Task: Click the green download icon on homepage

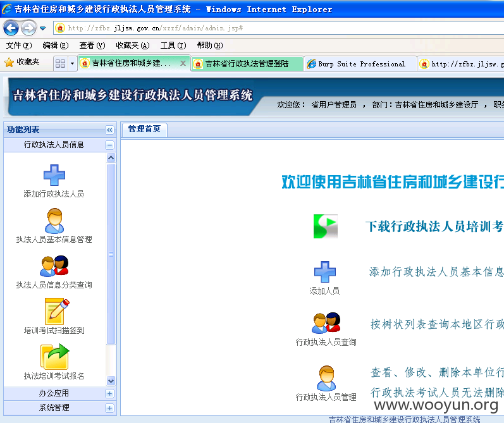Action: (326, 226)
